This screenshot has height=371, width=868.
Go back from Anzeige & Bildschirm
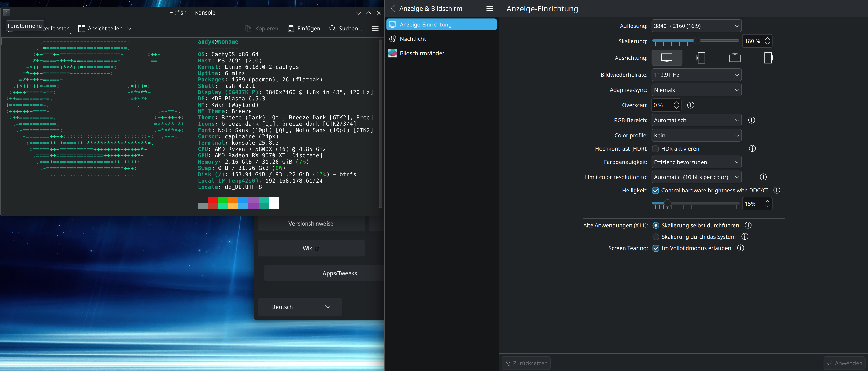[x=392, y=8]
